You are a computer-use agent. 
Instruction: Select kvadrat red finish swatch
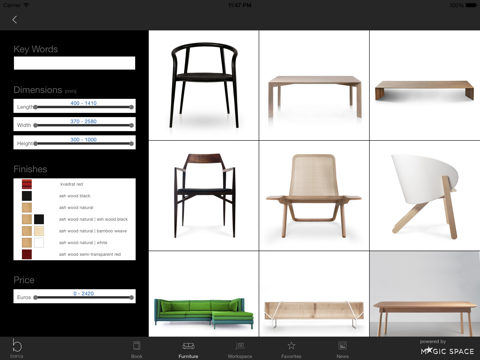pyautogui.click(x=27, y=184)
